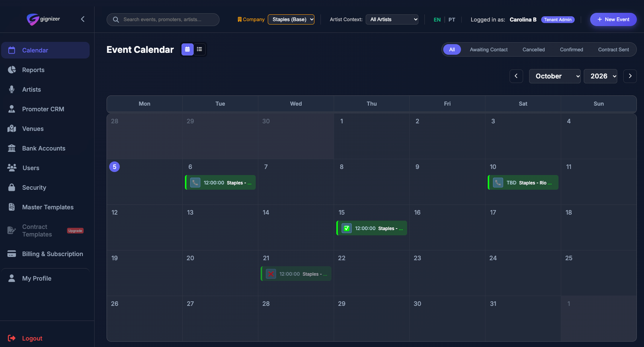Click the Artists microphone icon
Image resolution: width=644 pixels, height=347 pixels.
click(x=12, y=89)
